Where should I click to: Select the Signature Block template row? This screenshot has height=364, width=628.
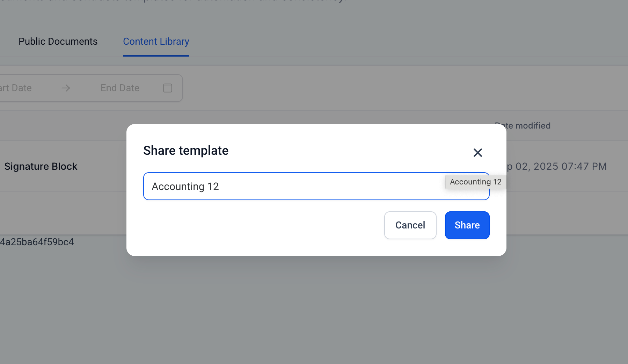tap(41, 167)
